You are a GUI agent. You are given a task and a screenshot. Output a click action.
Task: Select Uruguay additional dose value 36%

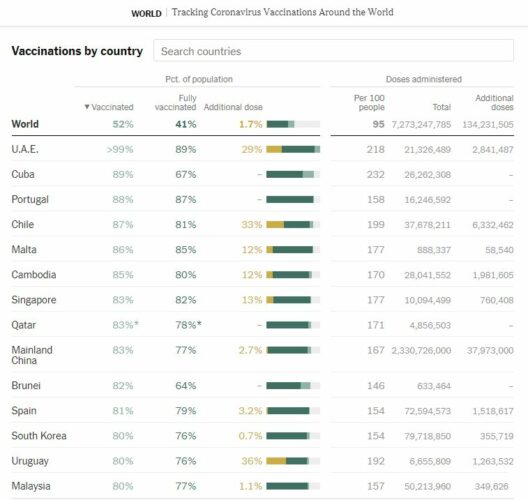pyautogui.click(x=252, y=461)
